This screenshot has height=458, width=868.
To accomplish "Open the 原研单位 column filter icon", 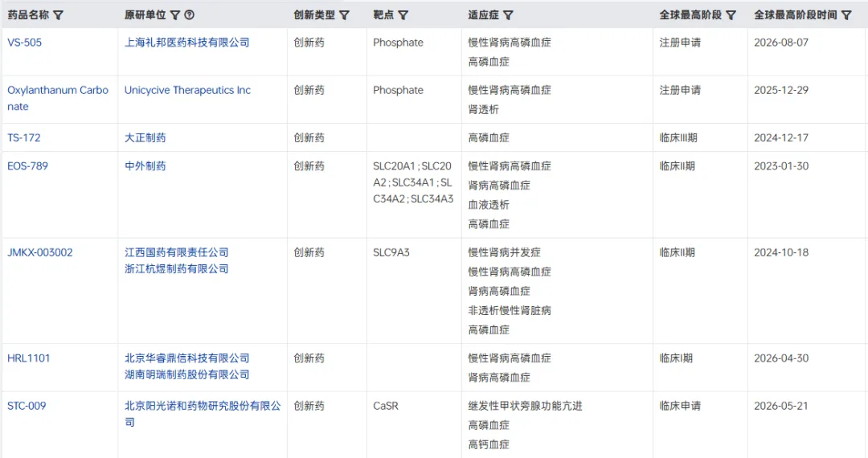I will [175, 15].
